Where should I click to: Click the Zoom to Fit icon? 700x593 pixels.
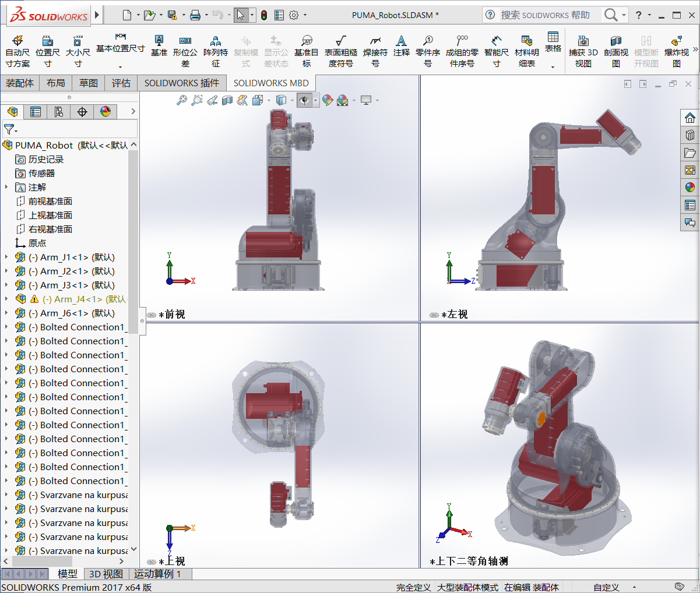[x=182, y=100]
